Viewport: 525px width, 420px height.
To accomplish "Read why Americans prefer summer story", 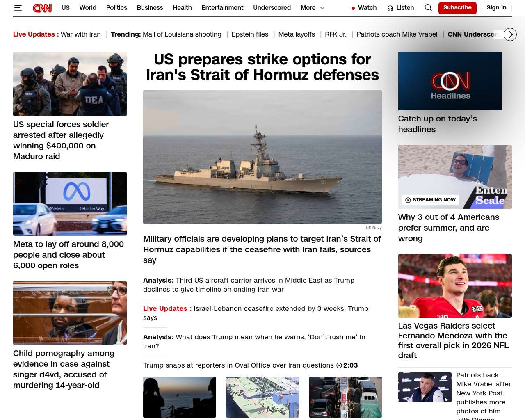I will coord(449,228).
